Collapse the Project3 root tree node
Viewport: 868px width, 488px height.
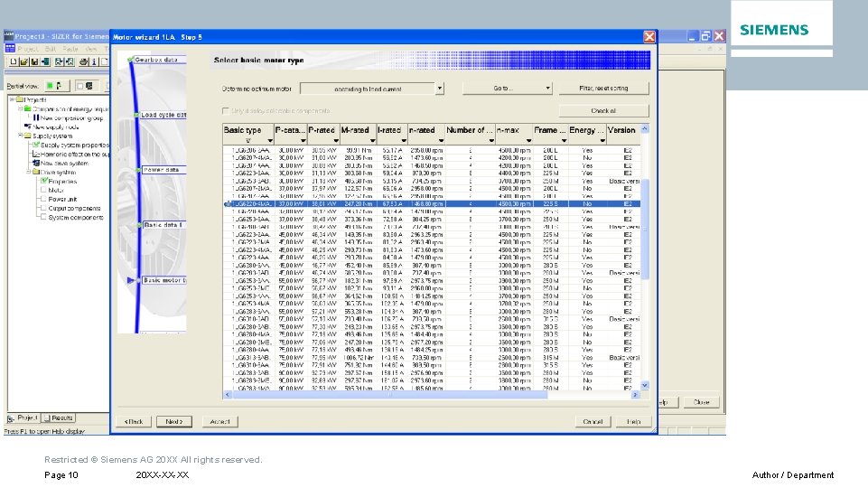point(12,99)
